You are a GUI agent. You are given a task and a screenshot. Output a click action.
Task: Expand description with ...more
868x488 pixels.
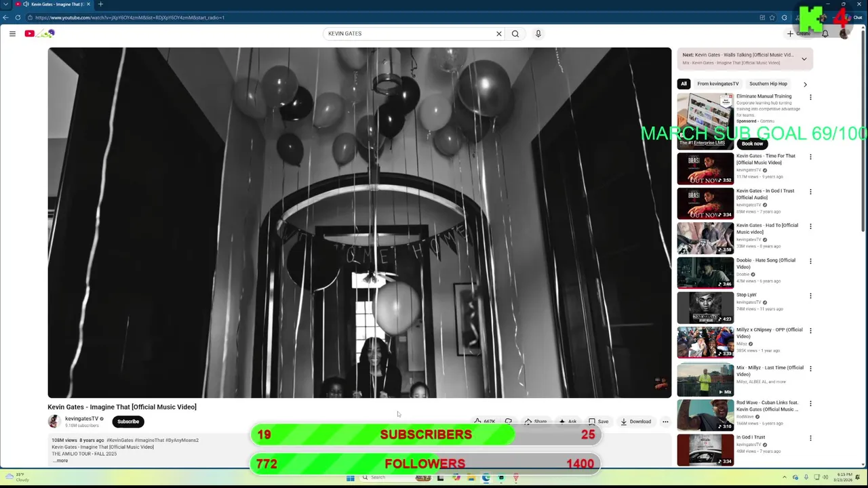pyautogui.click(x=60, y=461)
